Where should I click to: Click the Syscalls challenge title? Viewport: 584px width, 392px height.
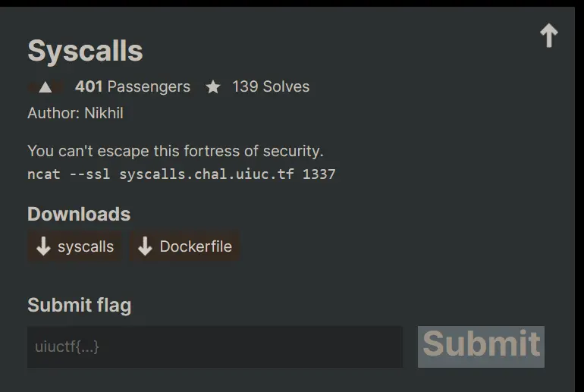tap(85, 51)
